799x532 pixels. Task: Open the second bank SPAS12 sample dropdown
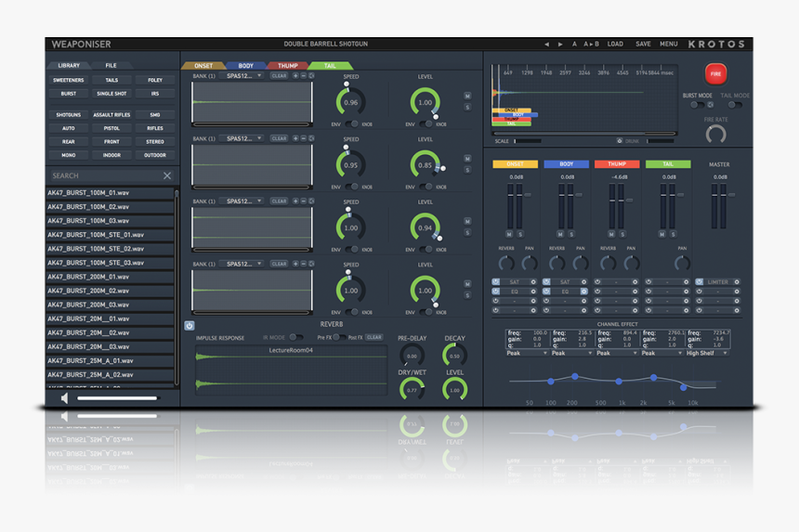pyautogui.click(x=242, y=138)
